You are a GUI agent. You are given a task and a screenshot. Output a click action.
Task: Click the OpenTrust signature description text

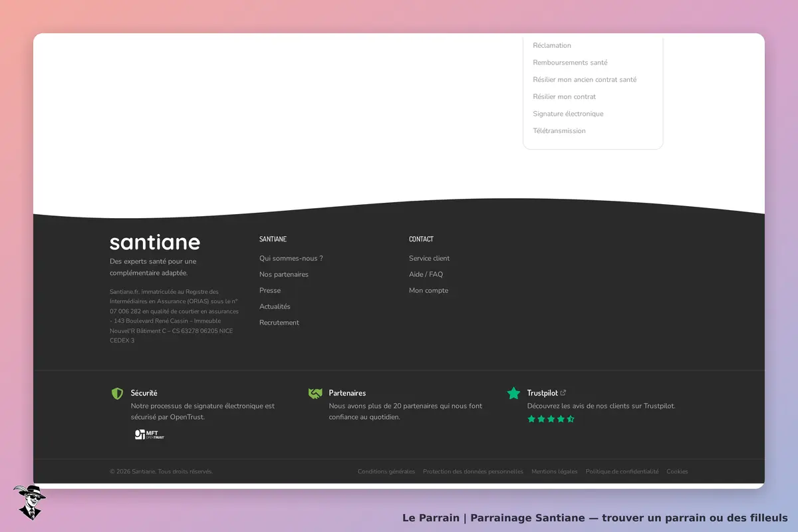tap(203, 412)
